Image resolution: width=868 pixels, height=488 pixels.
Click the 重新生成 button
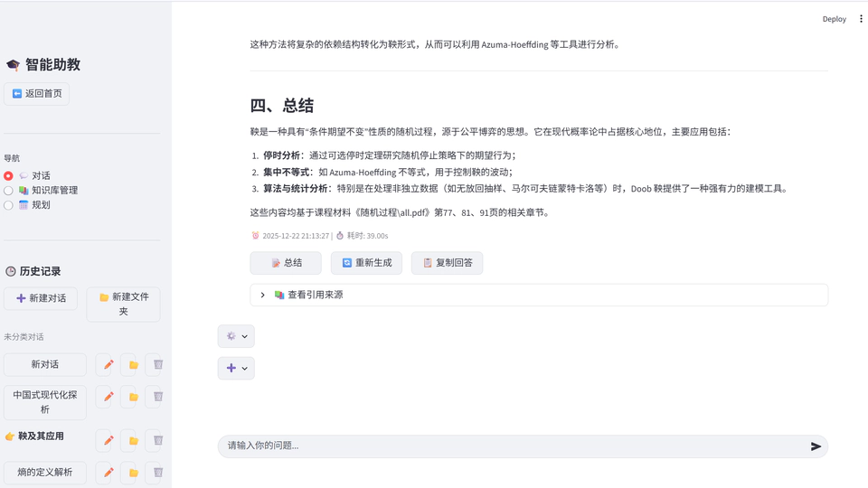click(366, 263)
